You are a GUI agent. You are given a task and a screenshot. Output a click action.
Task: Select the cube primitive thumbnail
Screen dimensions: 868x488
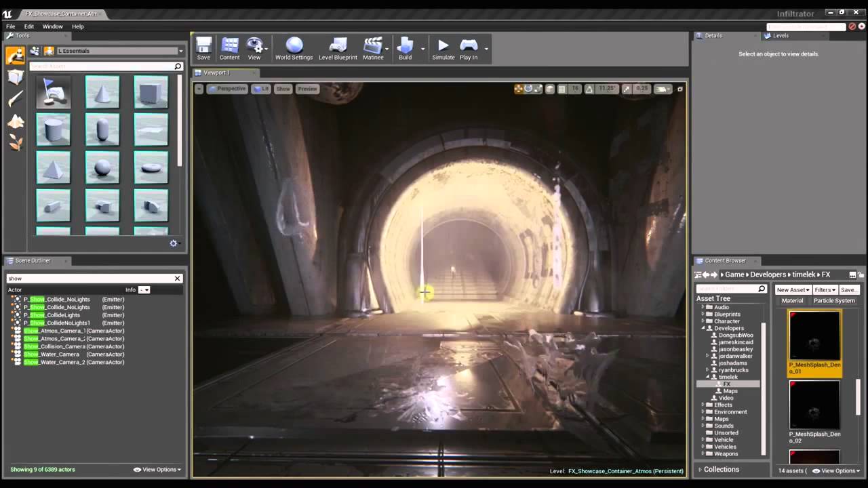[x=151, y=92]
